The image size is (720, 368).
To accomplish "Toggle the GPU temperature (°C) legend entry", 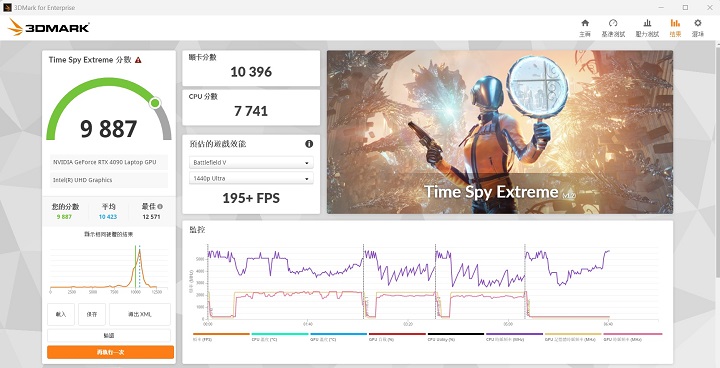I will click(x=338, y=337).
